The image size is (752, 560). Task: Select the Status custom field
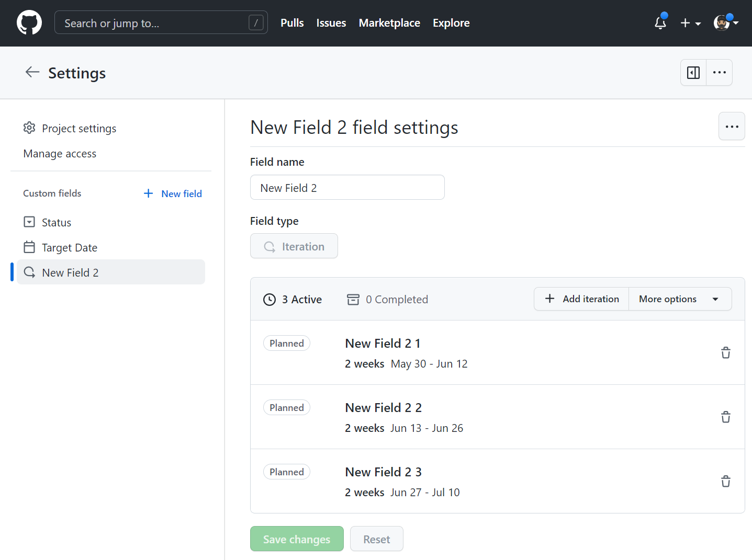pos(56,222)
